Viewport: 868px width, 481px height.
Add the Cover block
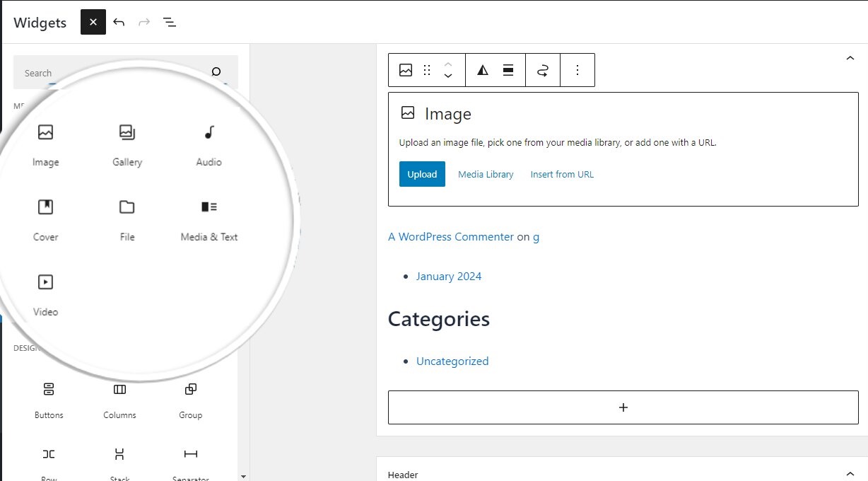[x=45, y=219]
